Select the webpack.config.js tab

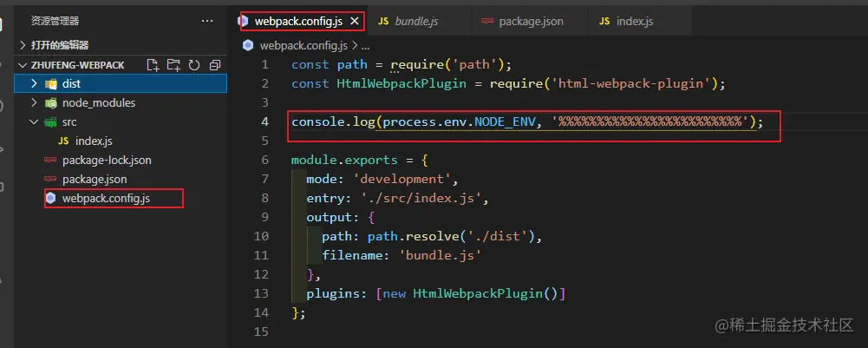click(297, 22)
